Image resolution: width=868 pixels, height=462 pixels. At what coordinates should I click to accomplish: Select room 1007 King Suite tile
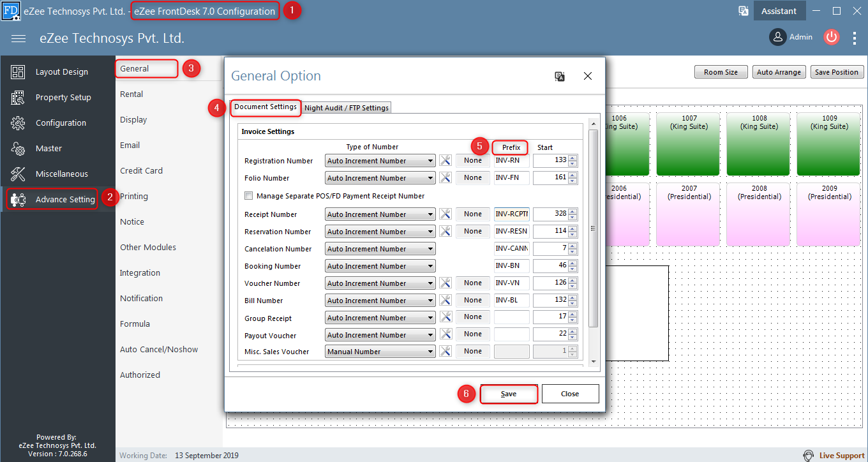689,144
